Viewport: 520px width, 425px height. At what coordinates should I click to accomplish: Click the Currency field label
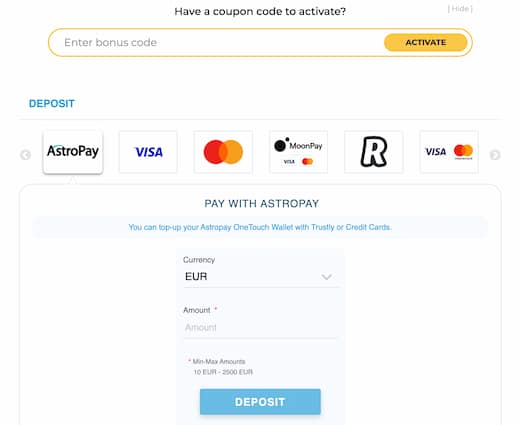[199, 260]
